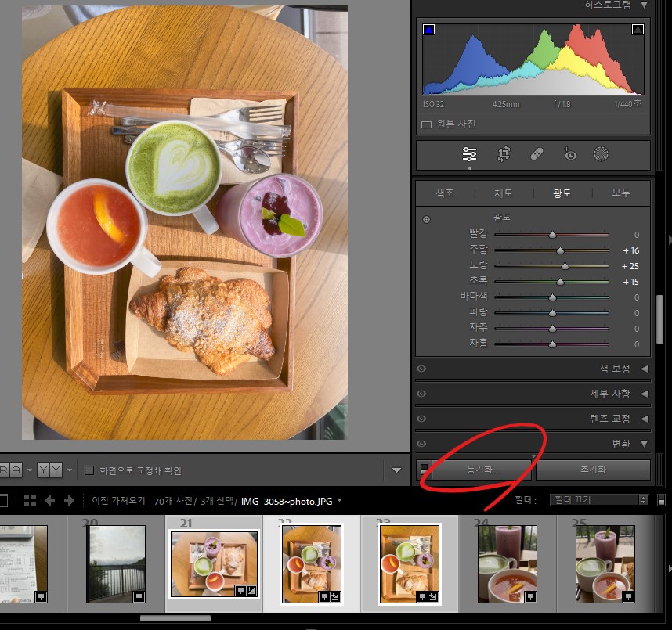Open the 필터 끄기 filter dropdown
The height and width of the screenshot is (630, 672).
click(x=600, y=500)
